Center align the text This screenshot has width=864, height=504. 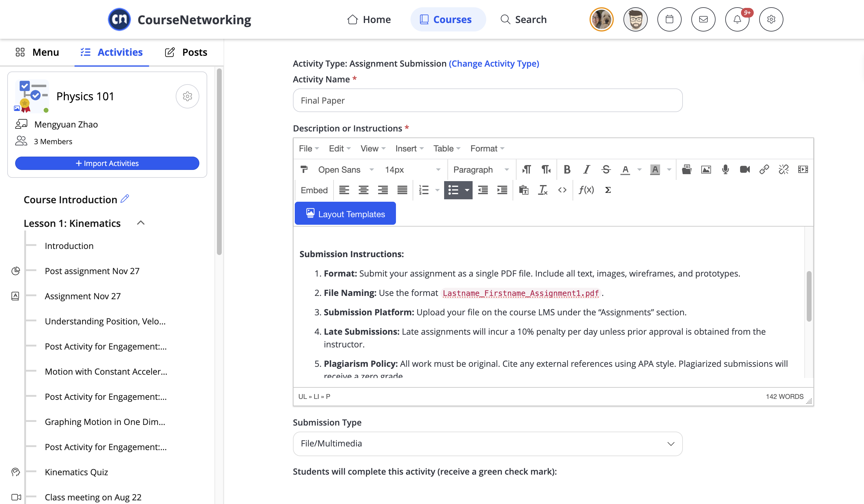click(x=364, y=190)
